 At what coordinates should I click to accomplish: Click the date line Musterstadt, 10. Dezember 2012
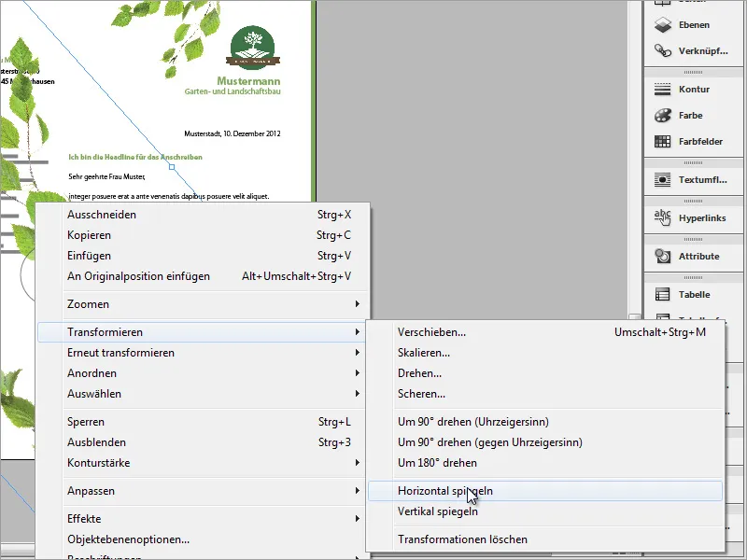click(232, 133)
